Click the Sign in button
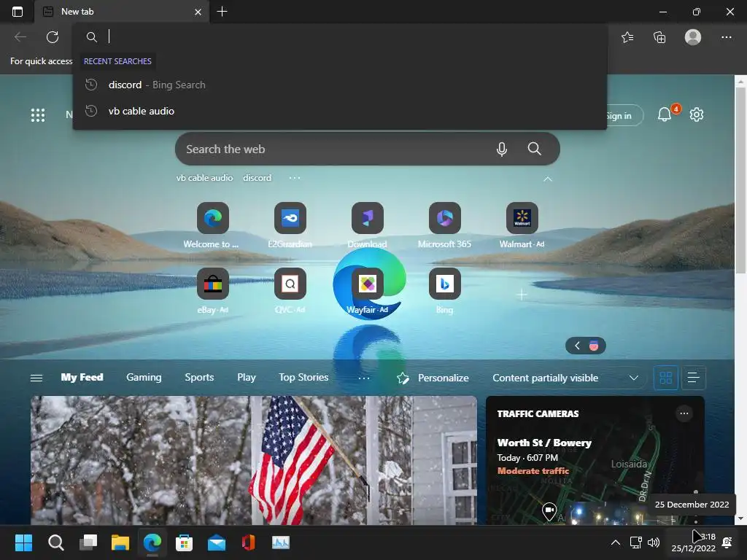The image size is (747, 560). click(624, 116)
